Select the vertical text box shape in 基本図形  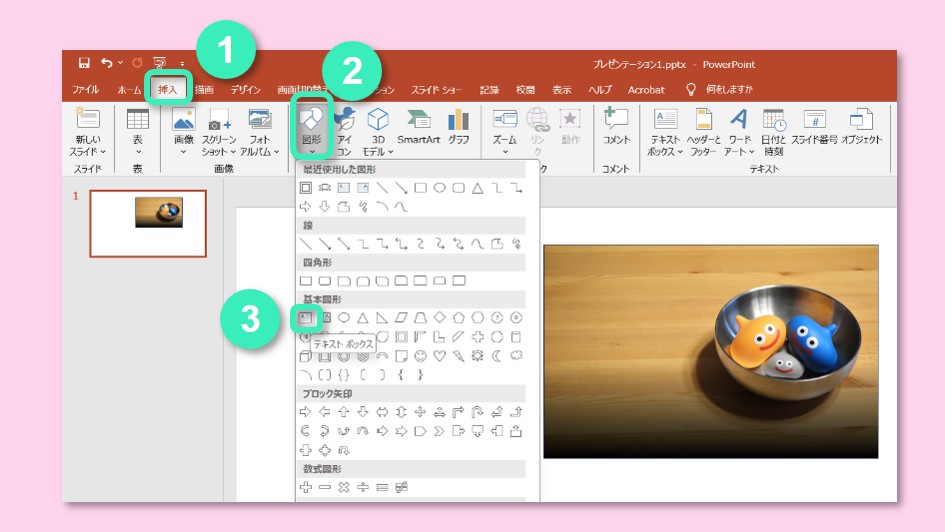pos(325,318)
